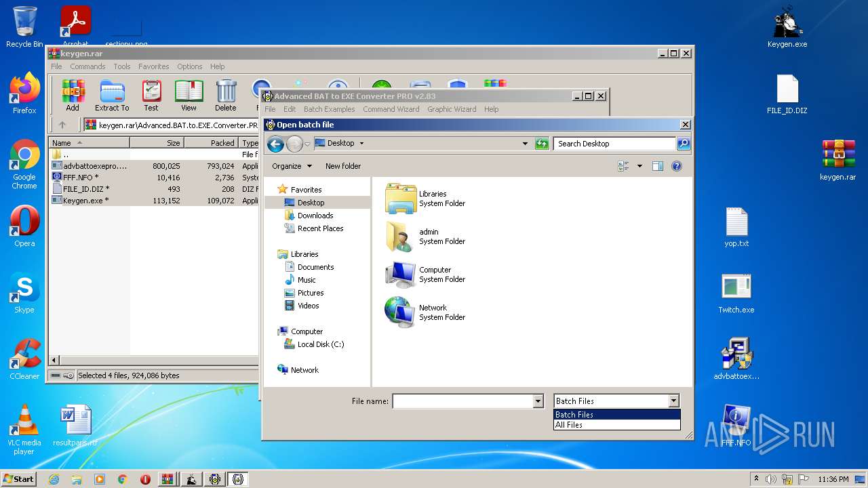Click the Back arrow in Open dialog

click(275, 144)
